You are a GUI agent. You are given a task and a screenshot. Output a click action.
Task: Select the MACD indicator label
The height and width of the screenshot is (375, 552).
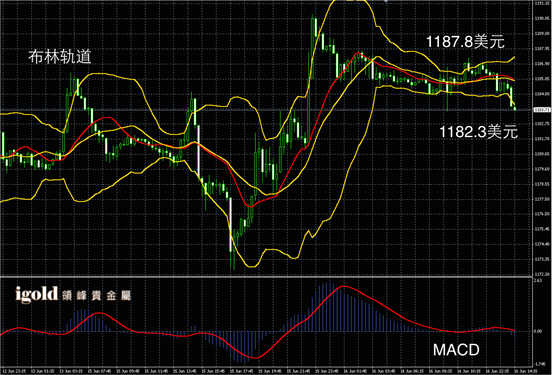coord(456,350)
